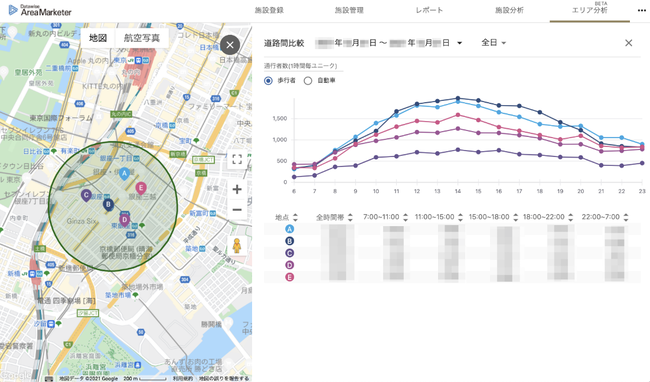The height and width of the screenshot is (382, 650).
Task: Select map marker A in Ginza
Action: tap(124, 174)
